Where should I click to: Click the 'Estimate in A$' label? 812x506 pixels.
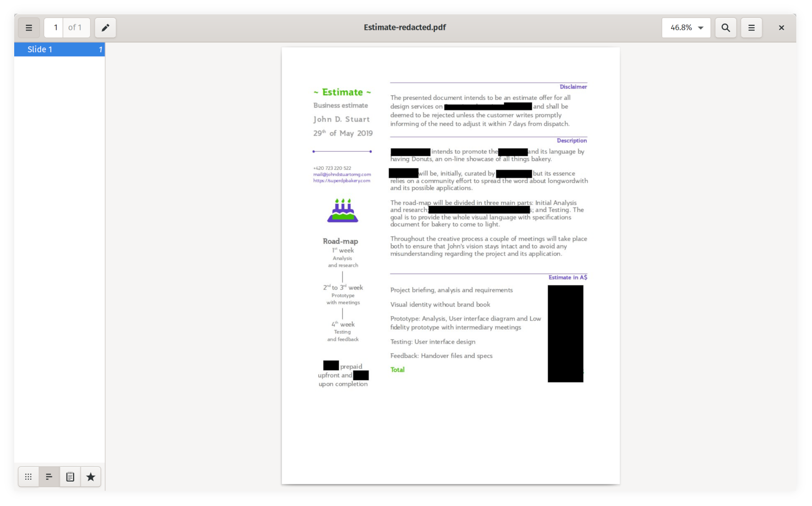coord(567,277)
